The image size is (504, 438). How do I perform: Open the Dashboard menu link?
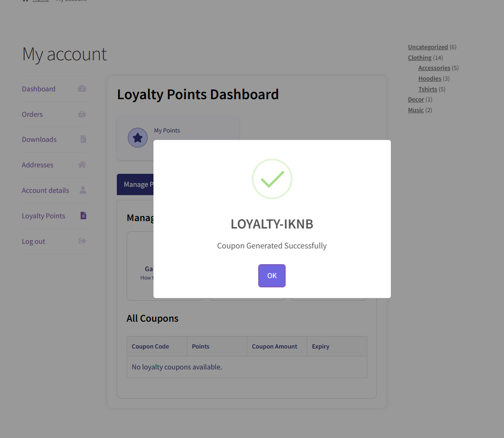(38, 89)
